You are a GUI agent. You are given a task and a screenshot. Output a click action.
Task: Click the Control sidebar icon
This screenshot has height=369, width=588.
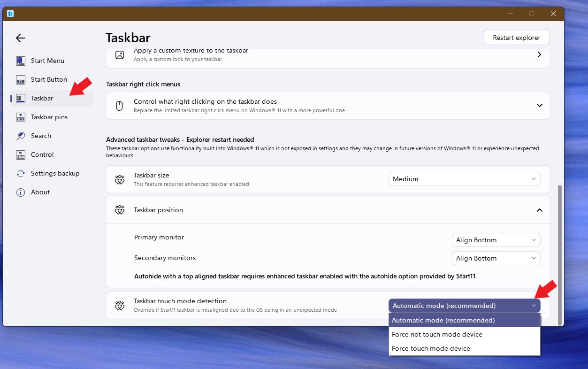(x=21, y=154)
